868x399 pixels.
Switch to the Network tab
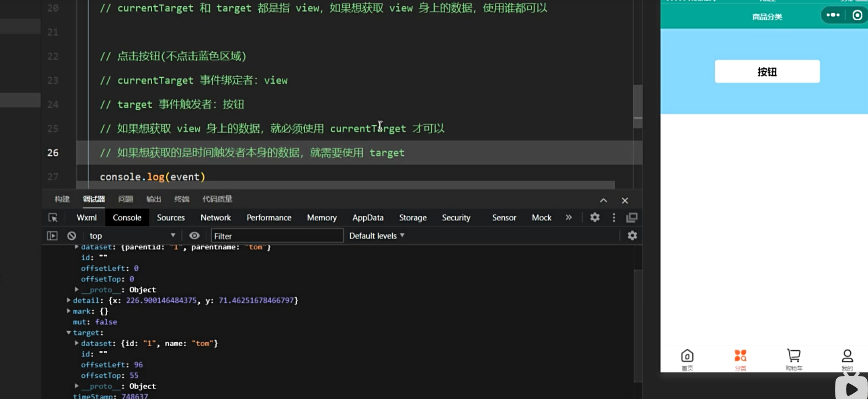(215, 218)
